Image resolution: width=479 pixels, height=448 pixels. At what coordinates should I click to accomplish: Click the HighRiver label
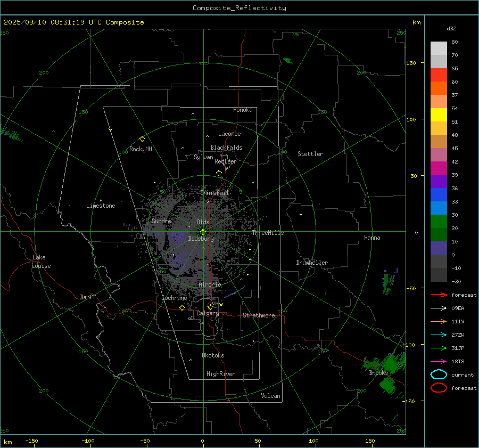pyautogui.click(x=221, y=374)
